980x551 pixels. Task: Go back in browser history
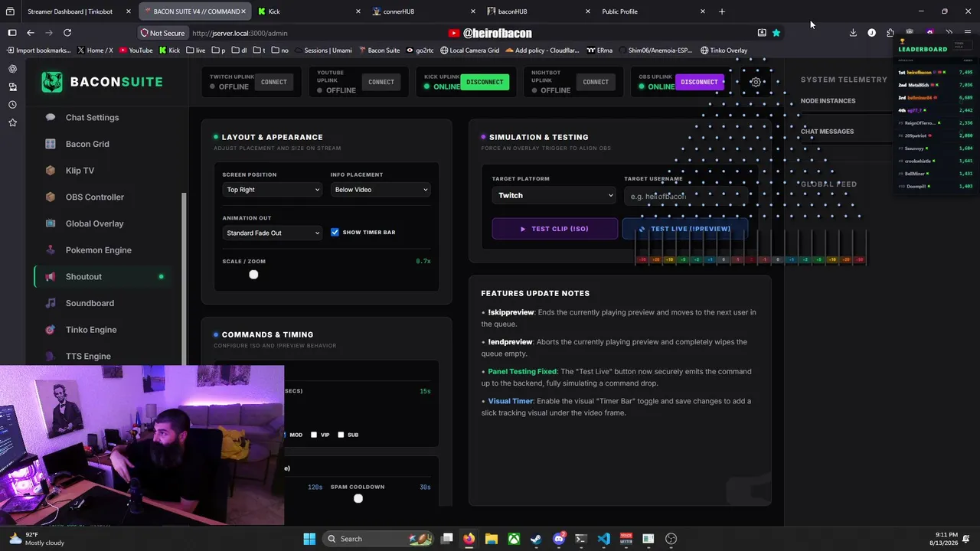[x=31, y=33]
